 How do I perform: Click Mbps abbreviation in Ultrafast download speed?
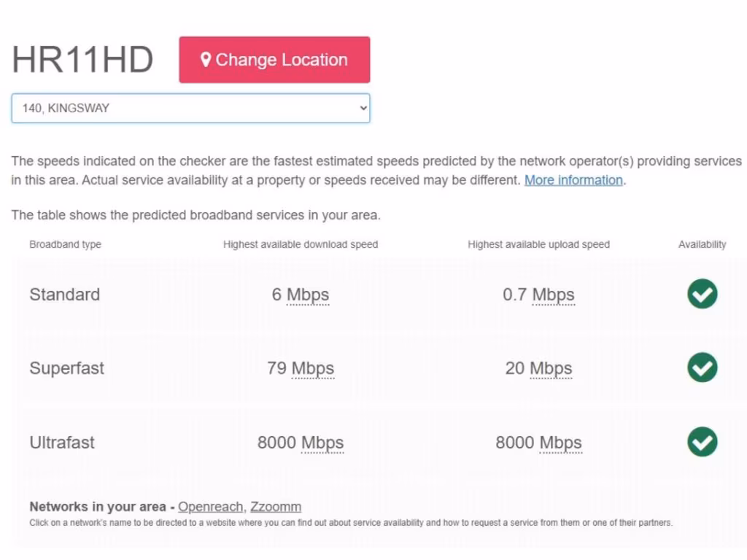[x=322, y=443]
